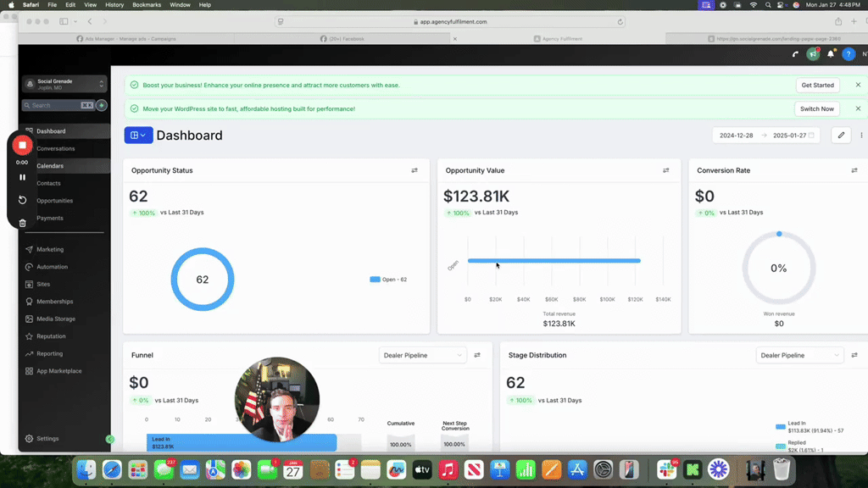This screenshot has height=488, width=868.
Task: Click the Lead In funnel bar
Action: click(242, 442)
